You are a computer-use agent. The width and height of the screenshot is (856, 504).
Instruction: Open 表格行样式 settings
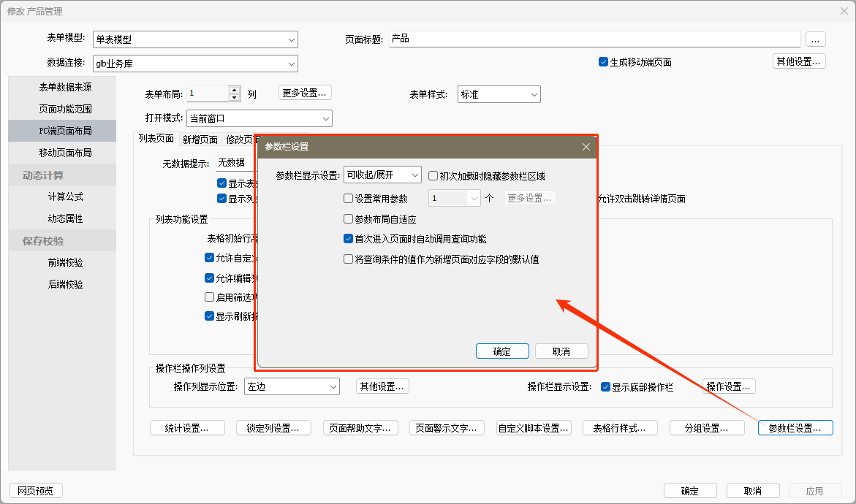[620, 427]
